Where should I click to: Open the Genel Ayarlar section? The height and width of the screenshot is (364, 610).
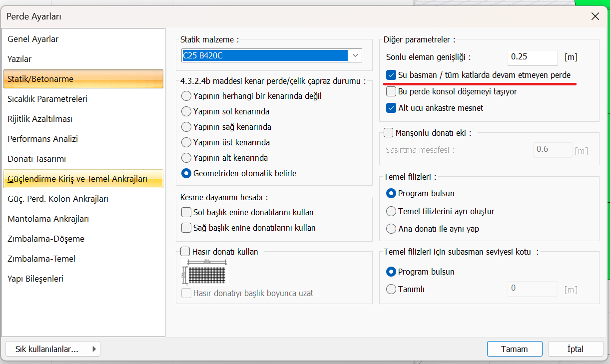[33, 39]
